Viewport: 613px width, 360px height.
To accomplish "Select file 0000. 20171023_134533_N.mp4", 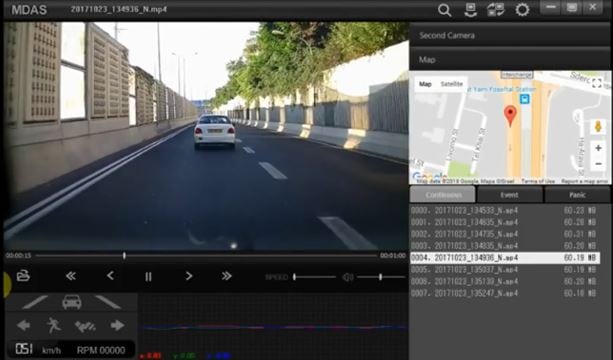I will [505, 211].
